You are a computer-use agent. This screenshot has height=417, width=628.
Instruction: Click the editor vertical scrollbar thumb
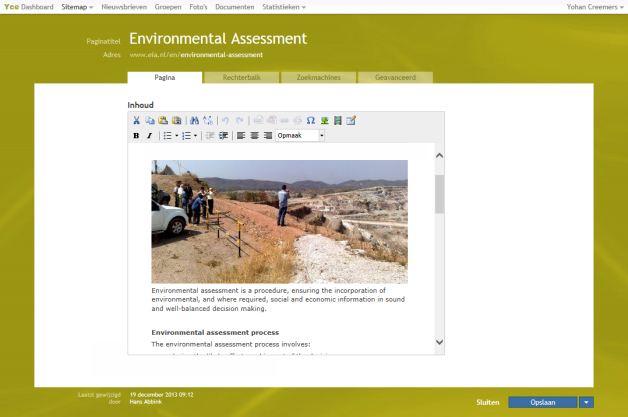[x=439, y=194]
